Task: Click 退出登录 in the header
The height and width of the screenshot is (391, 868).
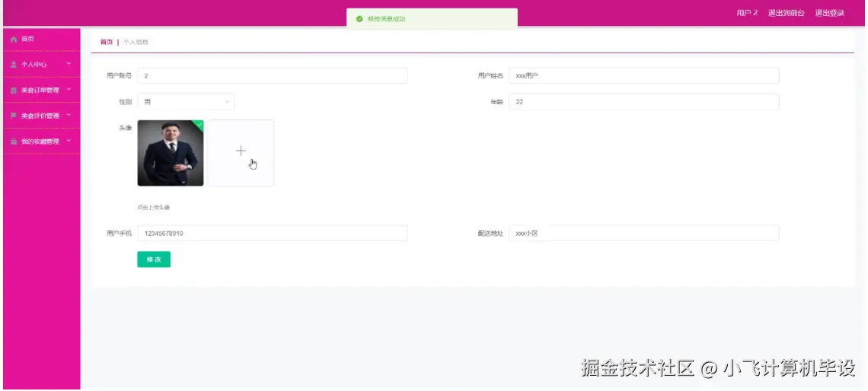Action: 830,13
